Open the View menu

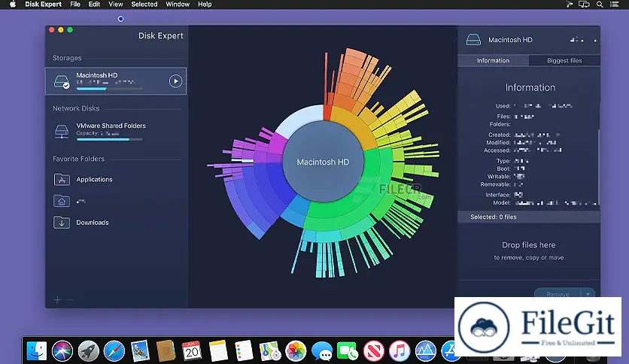point(116,5)
